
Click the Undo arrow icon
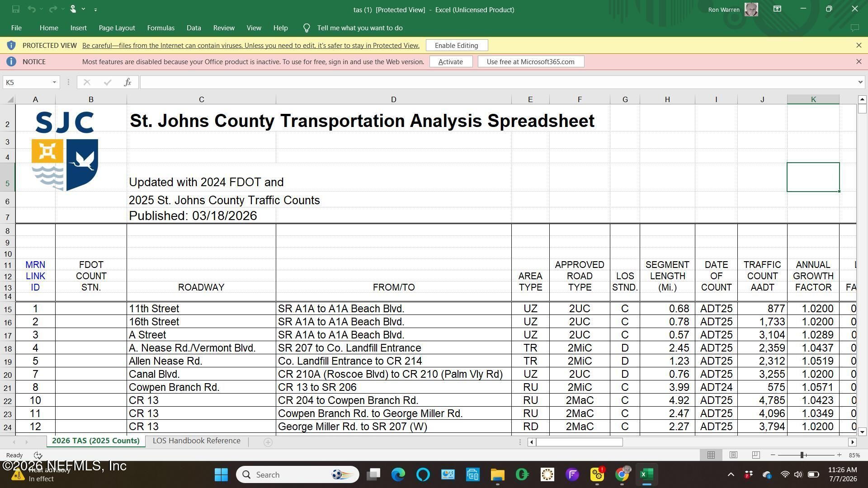31,9
